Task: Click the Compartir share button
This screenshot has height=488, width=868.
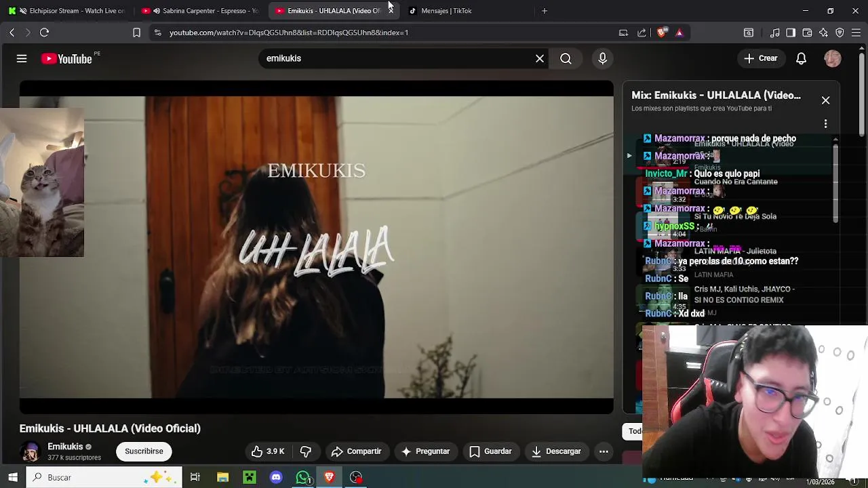Action: point(356,451)
